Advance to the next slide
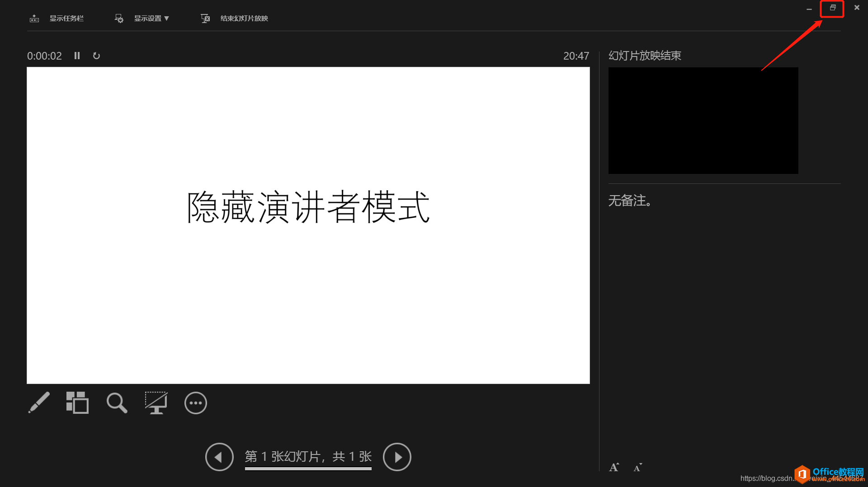The height and width of the screenshot is (487, 868). click(x=397, y=457)
